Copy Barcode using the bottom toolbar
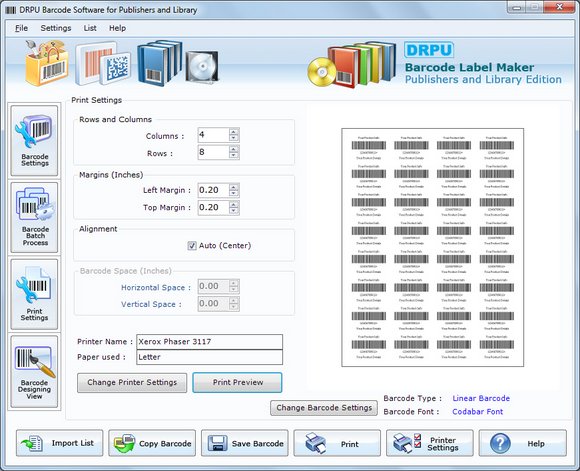The image size is (580, 471). click(152, 443)
